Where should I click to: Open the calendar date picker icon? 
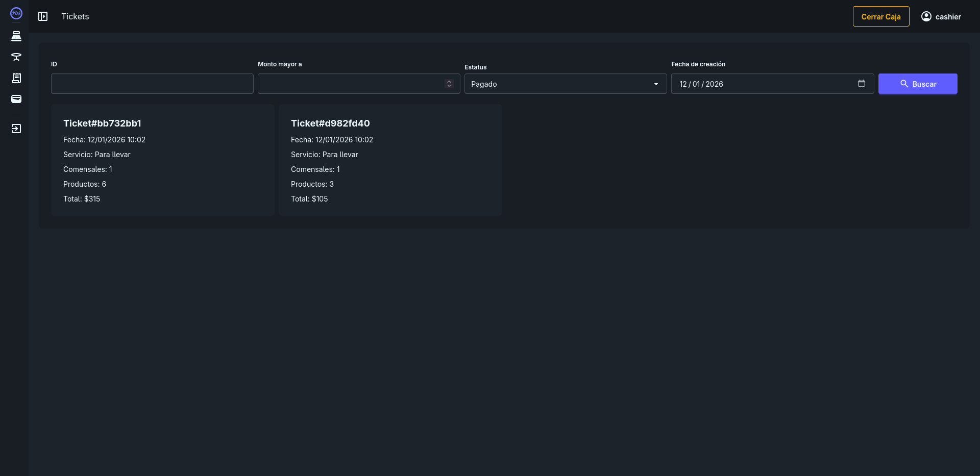tap(862, 84)
